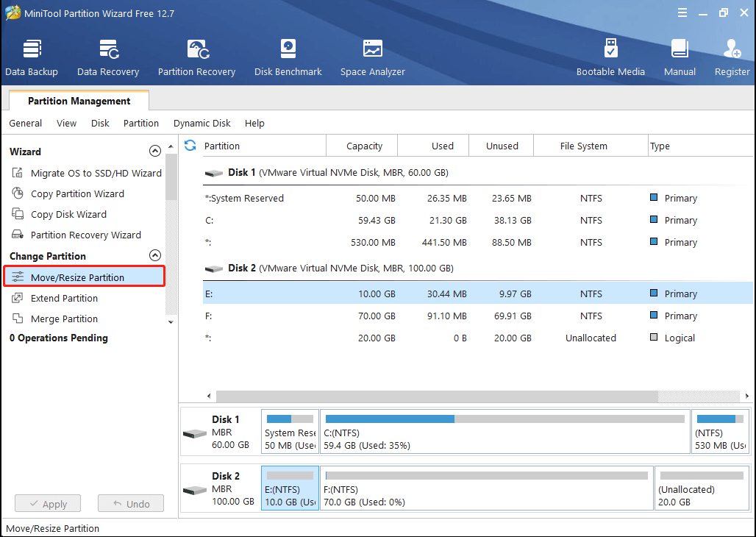Click the Disk 1 drive icon in list
Screen dimensions: 756x537
tap(213, 173)
